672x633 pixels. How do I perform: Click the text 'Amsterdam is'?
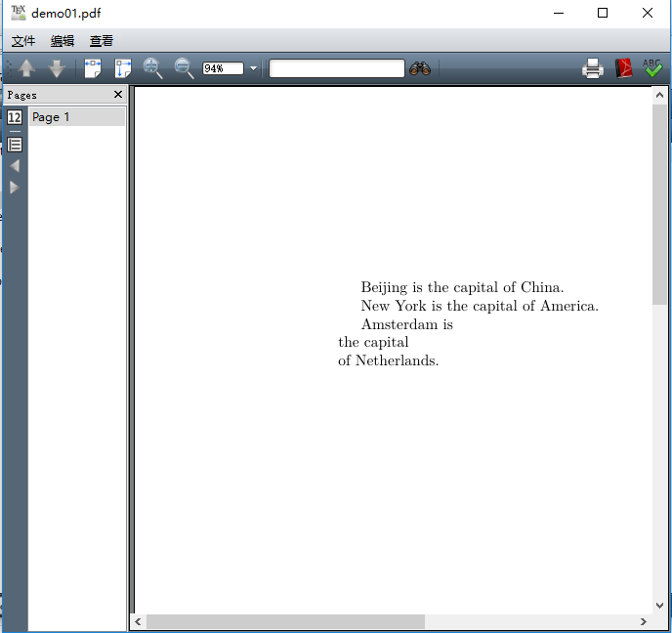407,324
